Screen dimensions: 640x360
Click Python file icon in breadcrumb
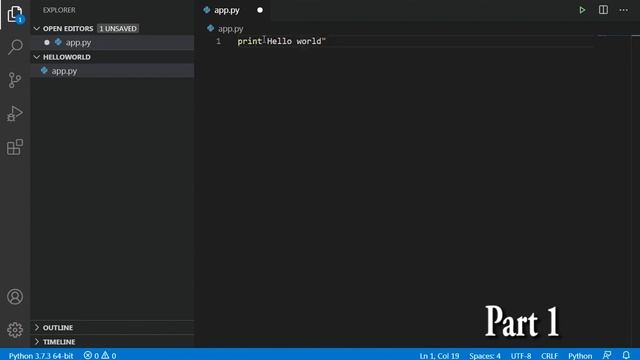(211, 28)
